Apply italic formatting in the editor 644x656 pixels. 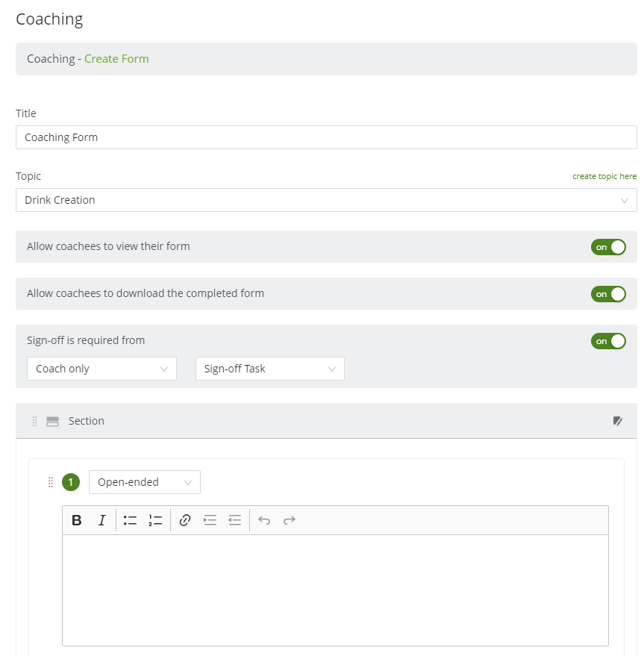(x=101, y=520)
